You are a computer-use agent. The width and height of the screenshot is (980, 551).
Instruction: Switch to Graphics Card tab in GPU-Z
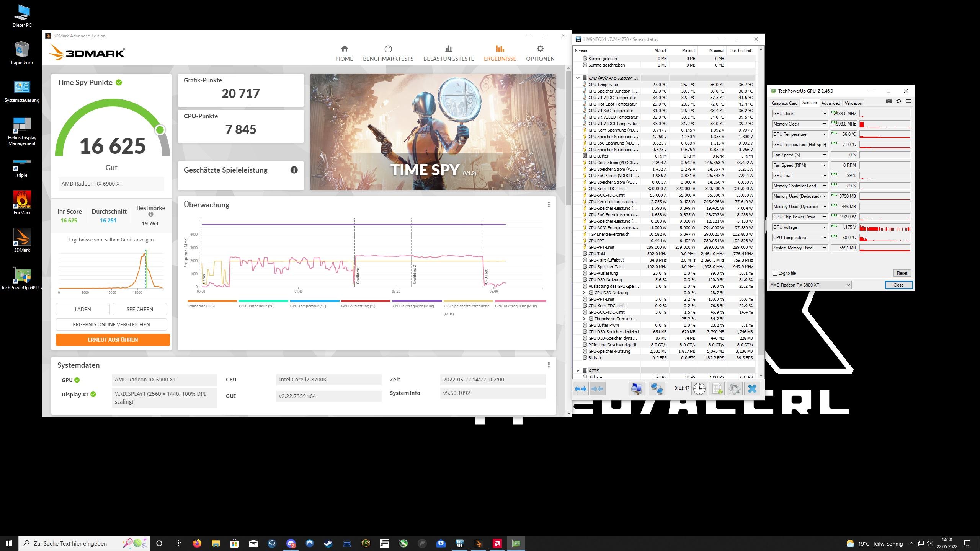pos(784,103)
